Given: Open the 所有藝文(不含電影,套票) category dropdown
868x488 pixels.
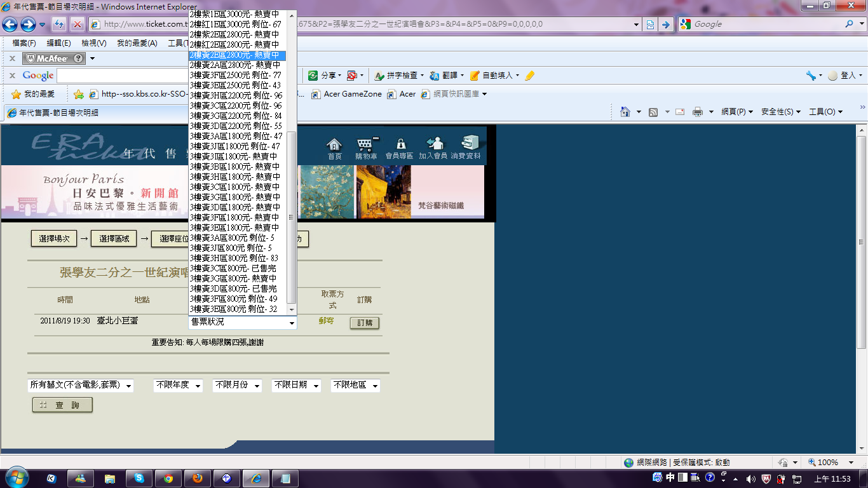Looking at the screenshot, I should tap(81, 386).
